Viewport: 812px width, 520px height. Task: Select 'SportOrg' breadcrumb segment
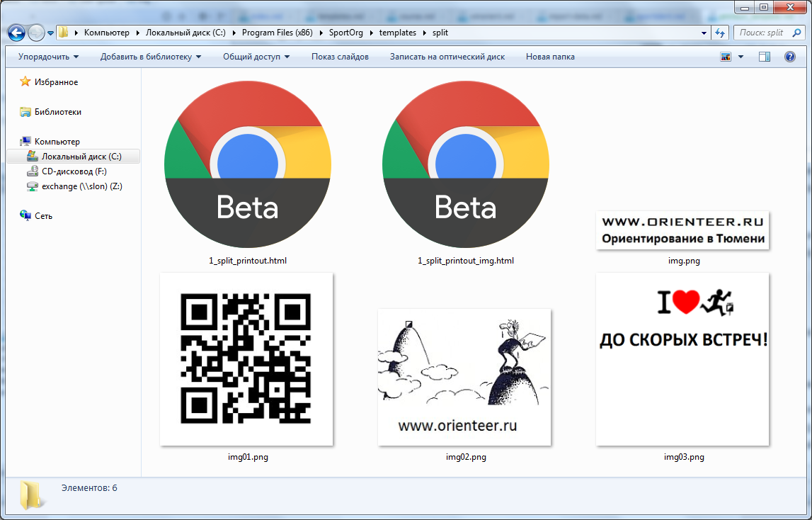coord(346,33)
